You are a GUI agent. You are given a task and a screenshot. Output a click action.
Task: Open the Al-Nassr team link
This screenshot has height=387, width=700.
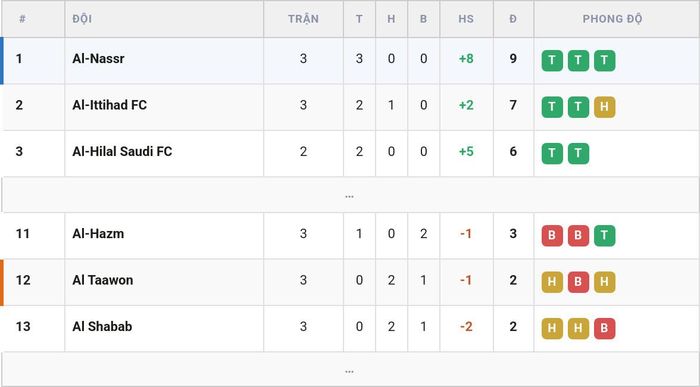tap(98, 58)
